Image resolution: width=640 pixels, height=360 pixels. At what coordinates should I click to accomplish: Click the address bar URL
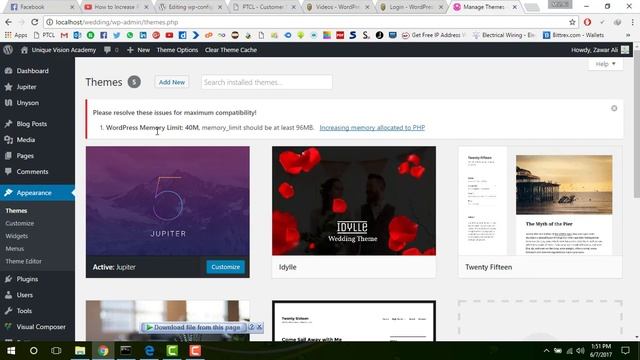click(x=117, y=22)
